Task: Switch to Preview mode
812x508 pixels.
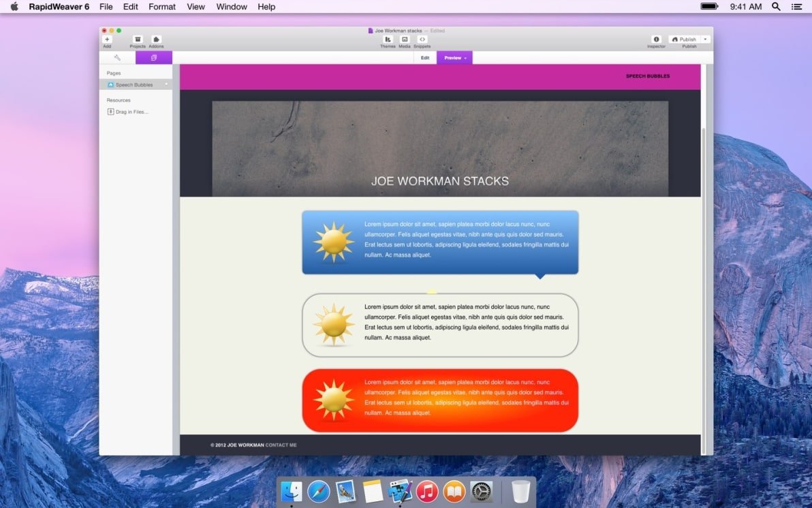Action: coord(452,58)
